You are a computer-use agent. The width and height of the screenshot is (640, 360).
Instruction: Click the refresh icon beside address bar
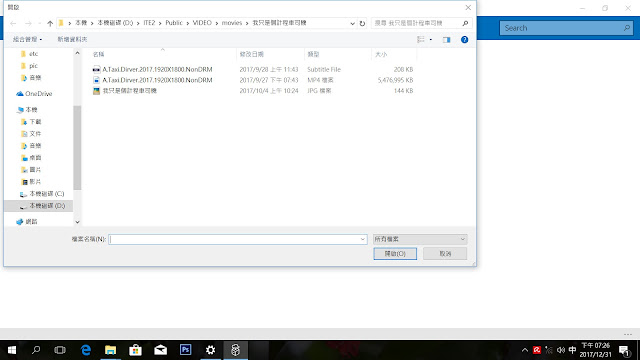coord(362,23)
